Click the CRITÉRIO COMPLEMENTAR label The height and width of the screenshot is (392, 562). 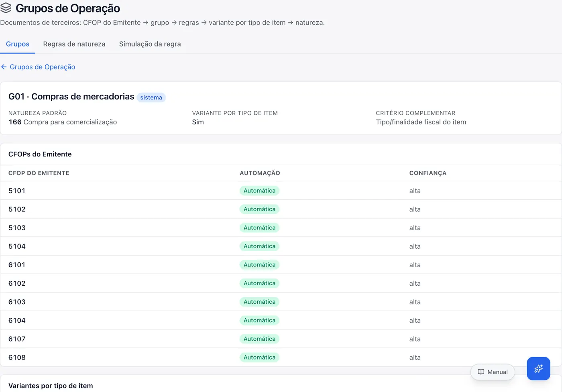415,113
